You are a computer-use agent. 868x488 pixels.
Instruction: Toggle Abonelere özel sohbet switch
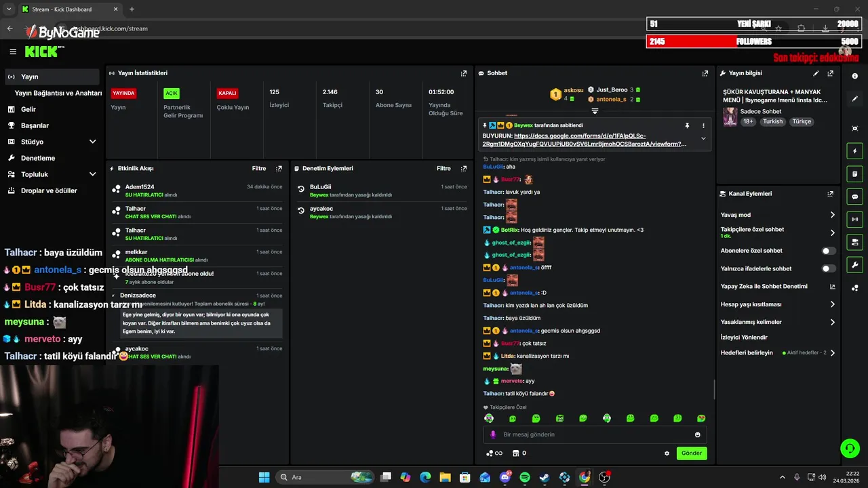pyautogui.click(x=829, y=251)
